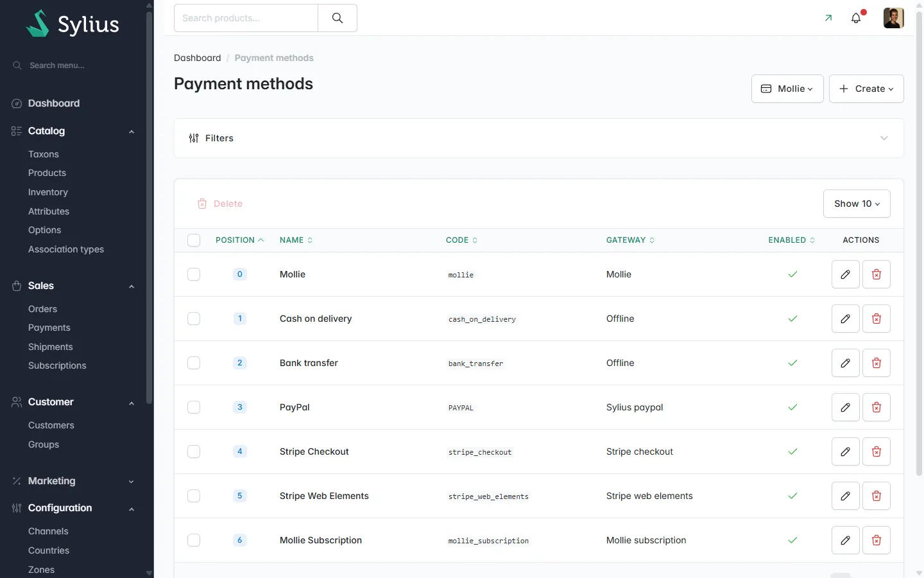Open the storefront arrow icon

828,18
